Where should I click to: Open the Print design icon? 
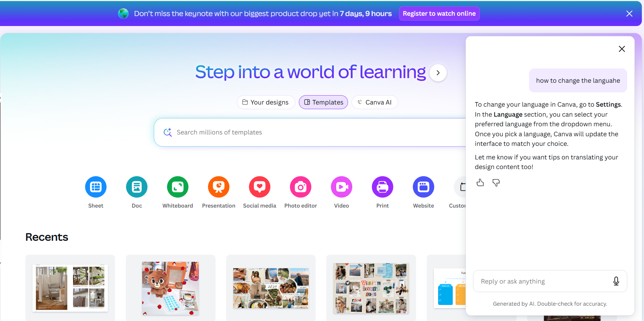[x=383, y=187]
